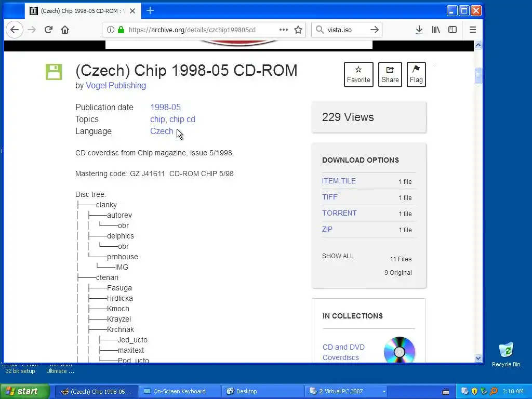Click the page scrollbar down arrow
The image size is (532, 399).
pos(478,358)
